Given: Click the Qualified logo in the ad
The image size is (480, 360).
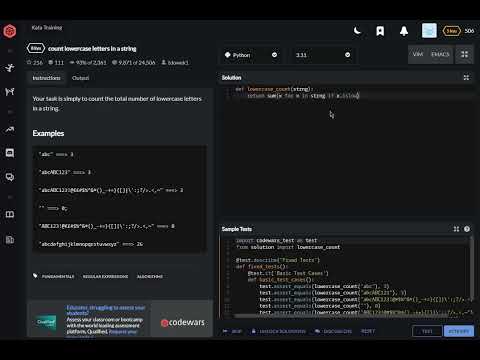Looking at the screenshot, I should [46, 322].
